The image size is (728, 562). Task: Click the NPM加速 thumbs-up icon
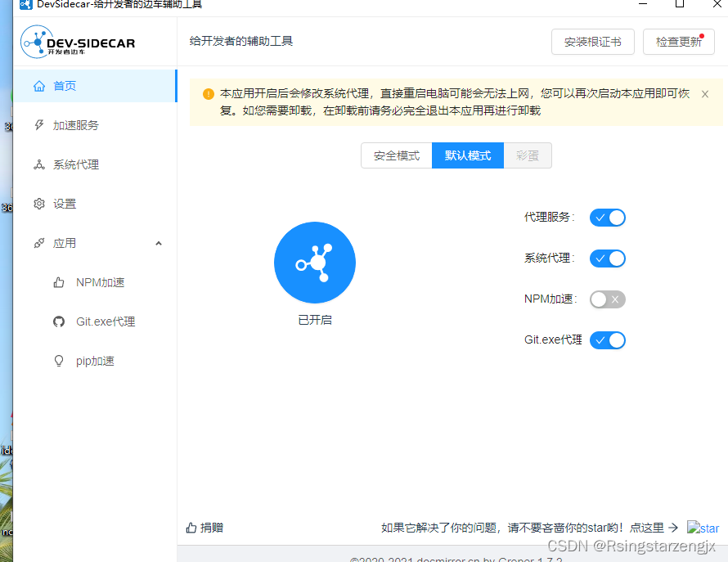click(57, 281)
